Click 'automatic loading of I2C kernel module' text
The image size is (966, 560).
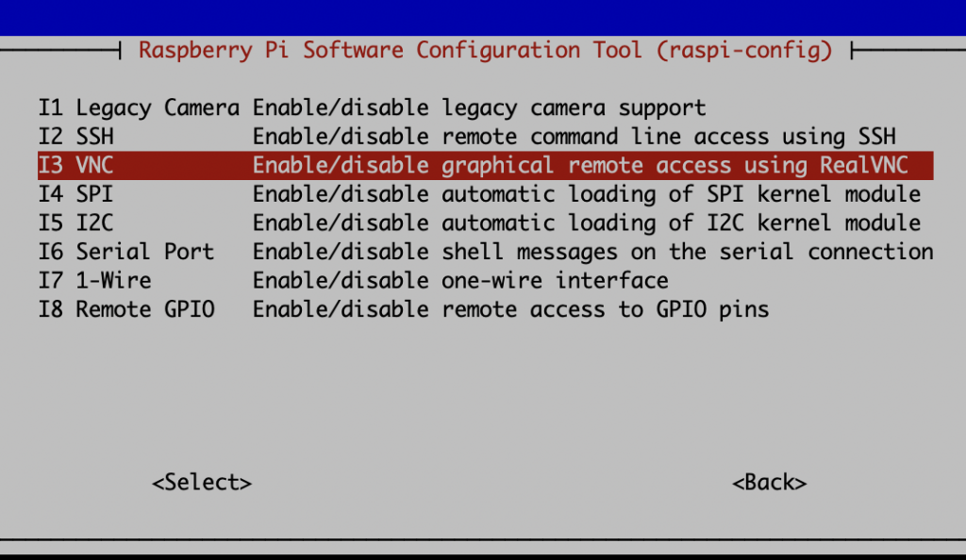[x=681, y=222]
